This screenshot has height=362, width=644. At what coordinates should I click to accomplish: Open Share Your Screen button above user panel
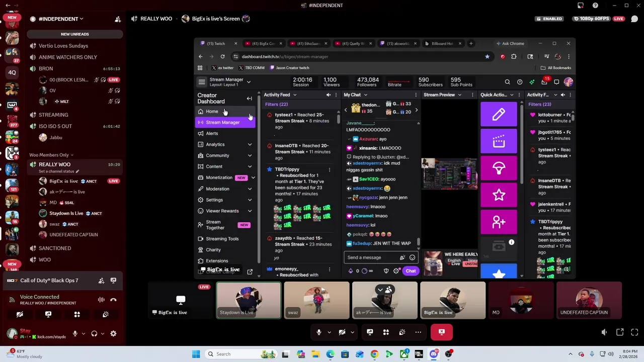48,314
